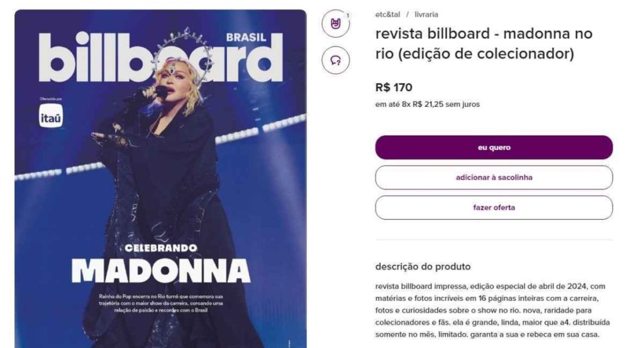Open the ask-a-question chat bubble icon
644x348 pixels.
pyautogui.click(x=336, y=60)
